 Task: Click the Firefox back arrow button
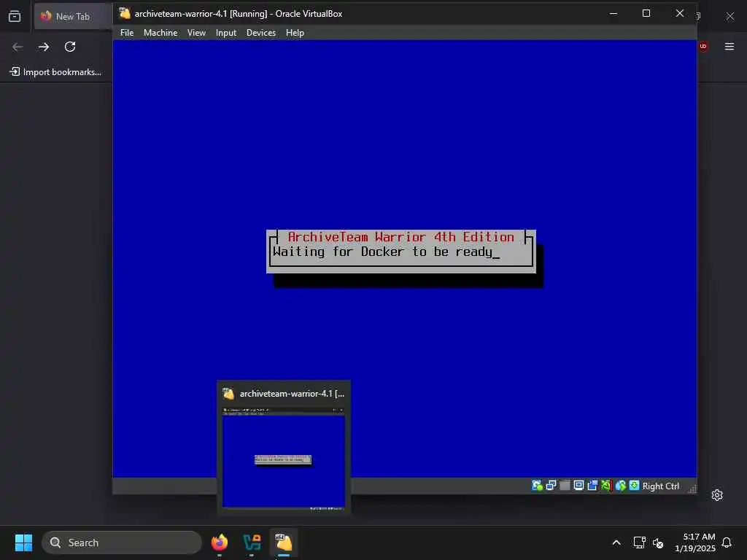click(x=18, y=47)
